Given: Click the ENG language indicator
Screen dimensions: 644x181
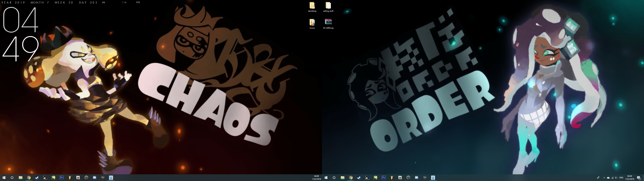Looking at the screenshot, I should (621, 178).
